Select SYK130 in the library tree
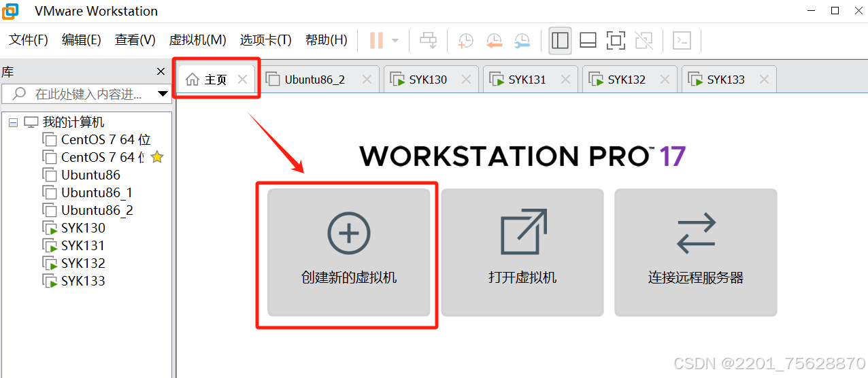The height and width of the screenshot is (378, 868). coord(83,228)
